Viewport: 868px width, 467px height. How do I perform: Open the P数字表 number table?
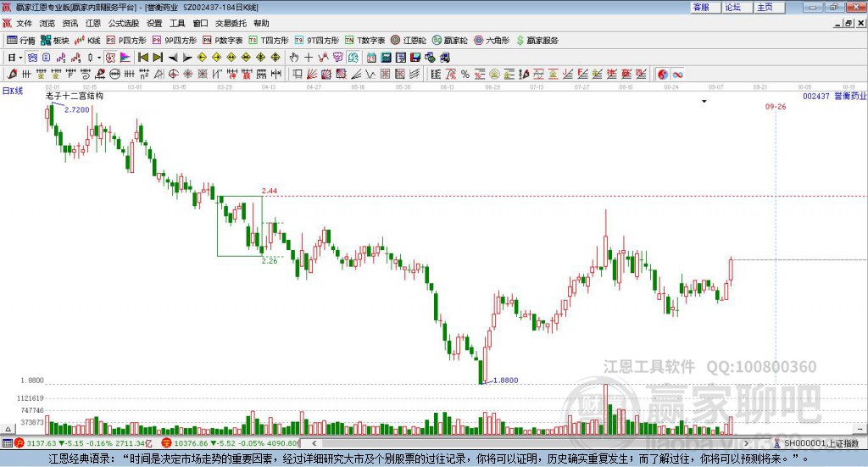pos(223,41)
